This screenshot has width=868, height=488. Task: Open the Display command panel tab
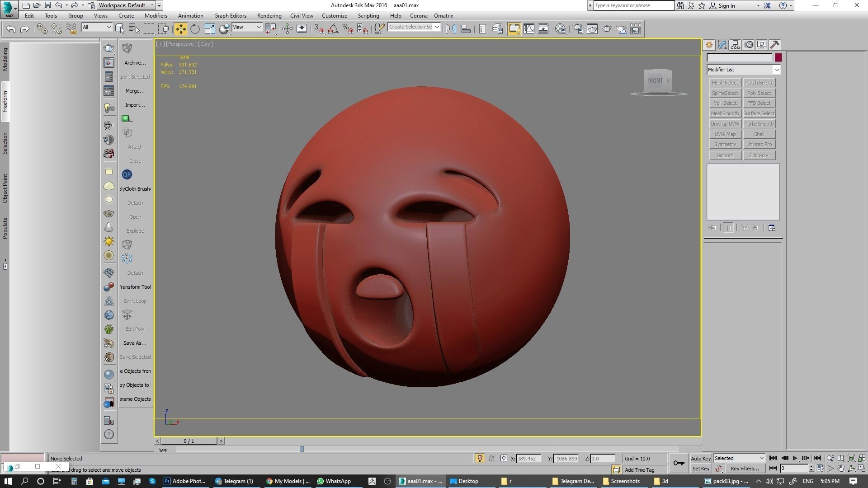(762, 45)
